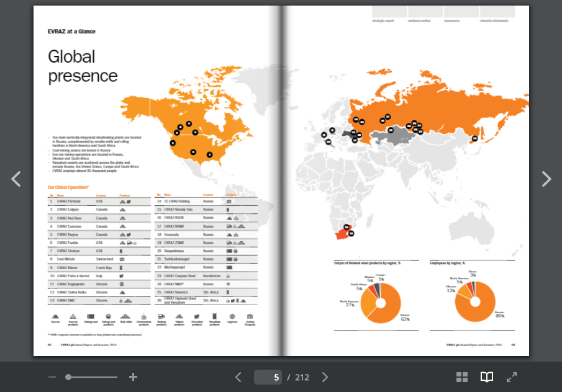
Task: Click the 'Employees by region, %' chart title
Action: coord(447,263)
